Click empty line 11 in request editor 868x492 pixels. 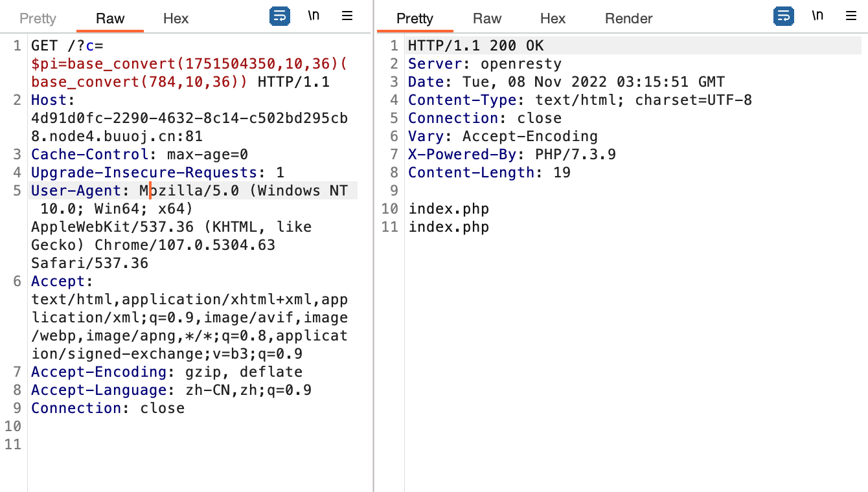(x=194, y=445)
